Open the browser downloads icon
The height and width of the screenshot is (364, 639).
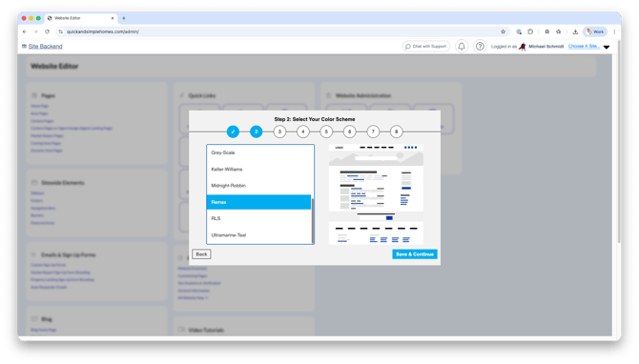point(575,31)
